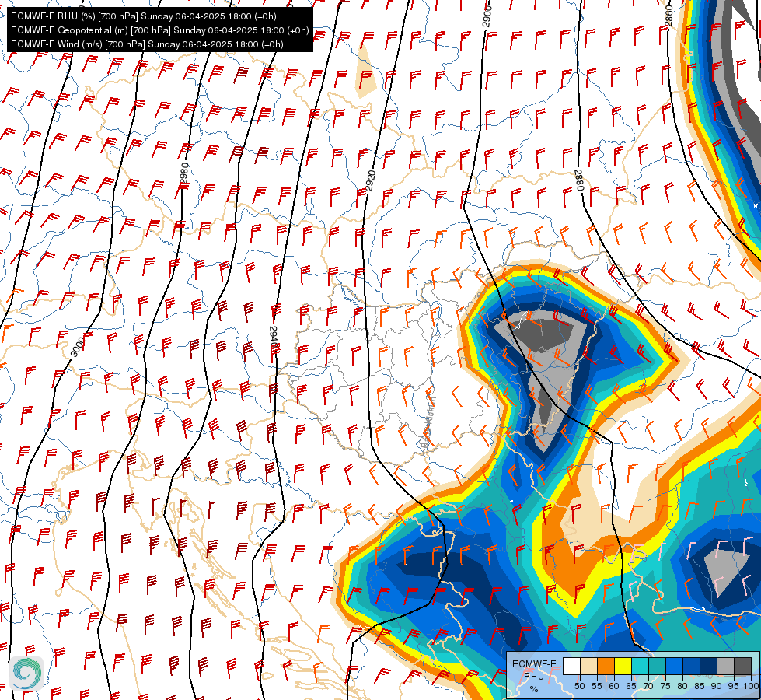Click the 2860 geopotential contour label
The height and width of the screenshot is (700, 761).
[x=669, y=16]
